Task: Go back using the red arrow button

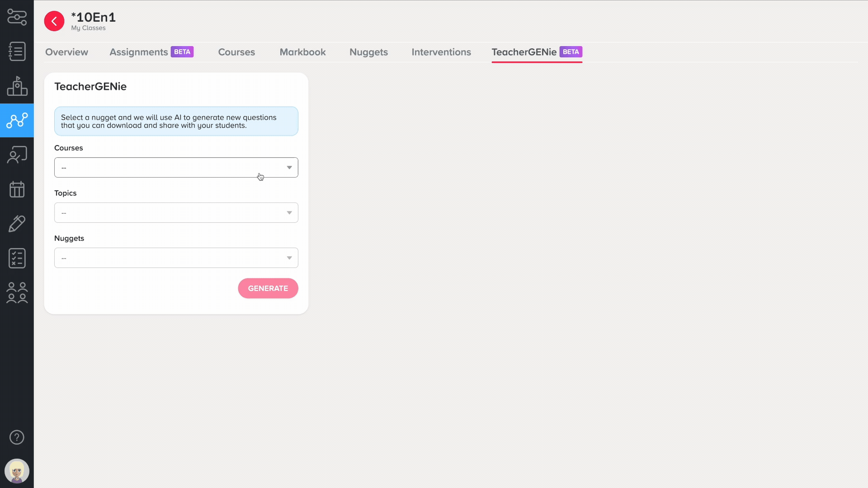Action: pos(54,21)
